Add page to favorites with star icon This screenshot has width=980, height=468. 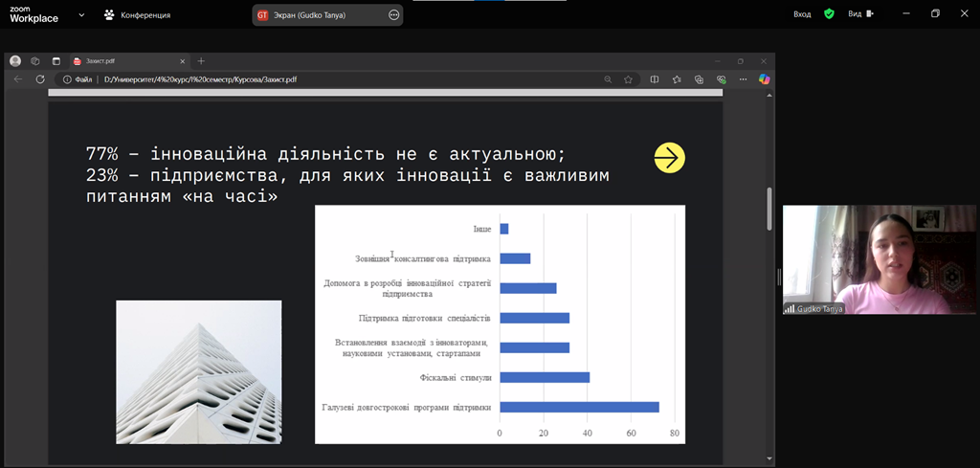[629, 79]
